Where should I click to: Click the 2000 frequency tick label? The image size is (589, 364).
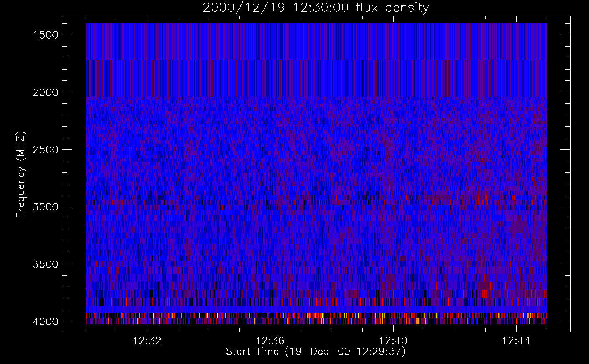pos(46,92)
